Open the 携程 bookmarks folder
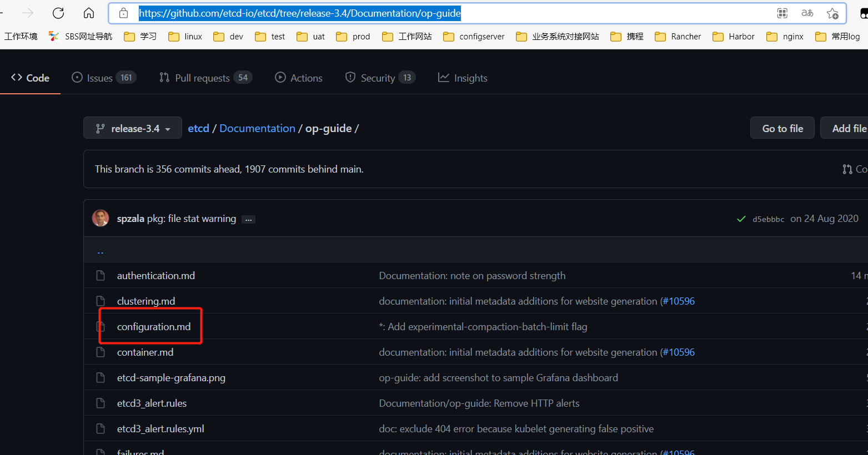Screen dimensions: 868x455 pyautogui.click(x=627, y=37)
